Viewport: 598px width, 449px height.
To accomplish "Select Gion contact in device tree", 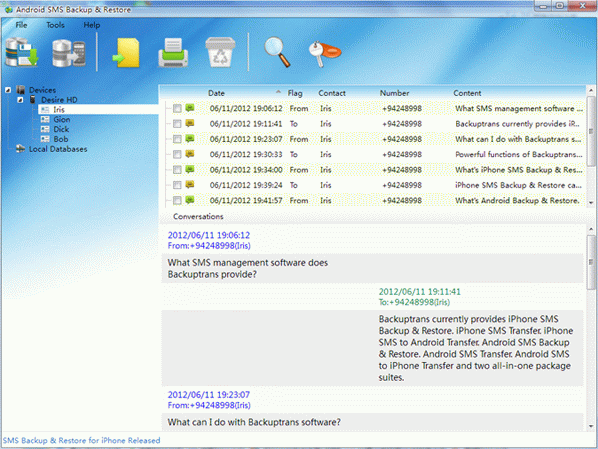I will tap(61, 119).
